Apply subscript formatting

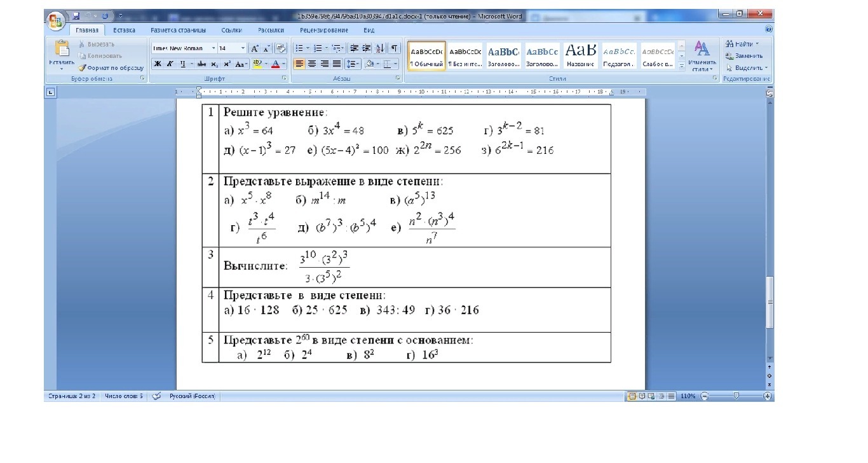click(215, 64)
